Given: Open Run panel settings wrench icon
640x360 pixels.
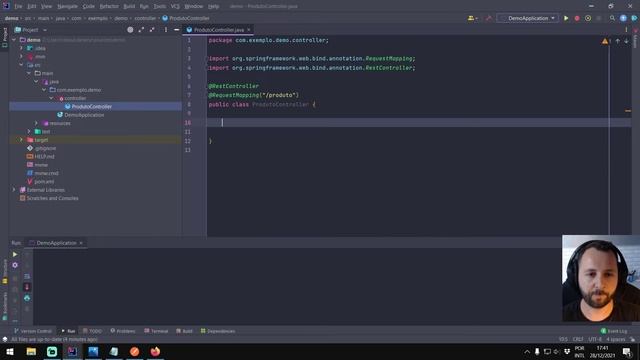Looking at the screenshot, I should 15,265.
